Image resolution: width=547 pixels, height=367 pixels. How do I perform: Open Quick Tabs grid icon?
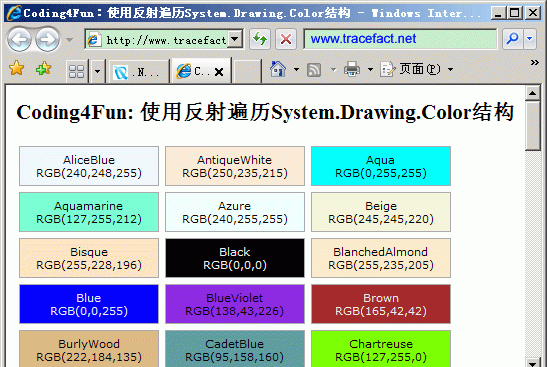click(x=76, y=72)
